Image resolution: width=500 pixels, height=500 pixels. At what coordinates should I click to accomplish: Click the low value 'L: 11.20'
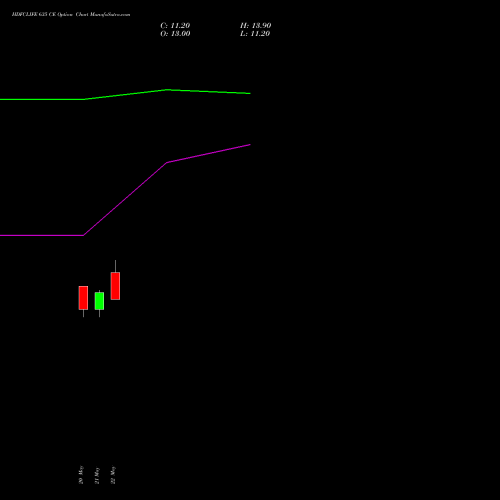(x=255, y=34)
